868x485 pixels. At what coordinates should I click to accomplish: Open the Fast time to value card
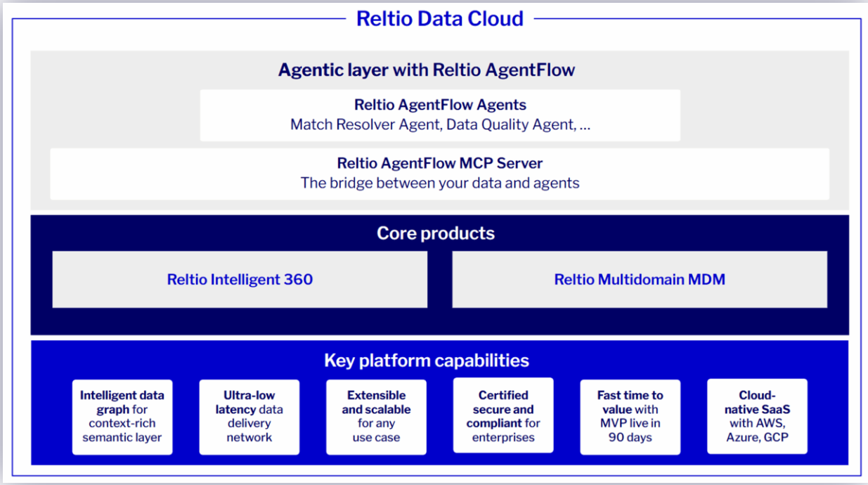coord(630,416)
